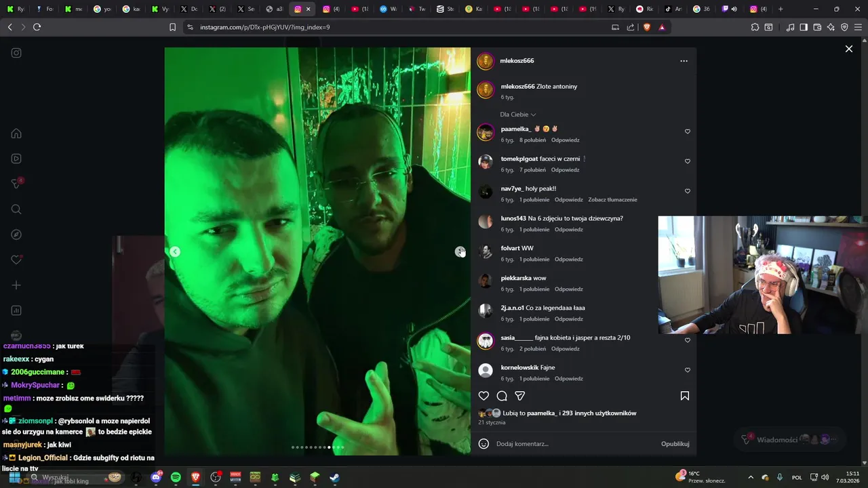Switch to the Twitch tab on the right
Screen dimensions: 868x488
(x=730, y=9)
